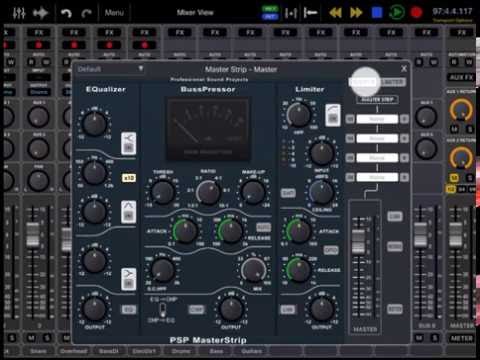Click the EQualizer OUTPUT knob
This screenshot has height=360, width=480.
click(95, 309)
